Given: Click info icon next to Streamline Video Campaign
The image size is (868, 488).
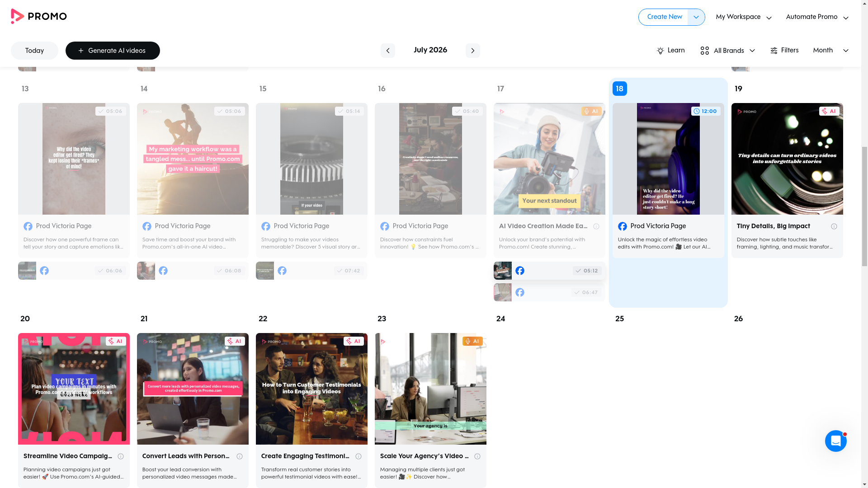Looking at the screenshot, I should (x=121, y=456).
